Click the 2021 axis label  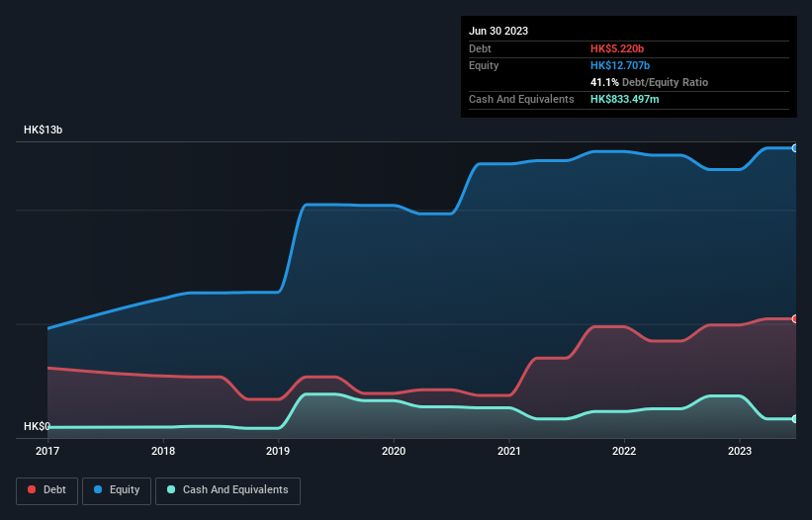point(509,451)
